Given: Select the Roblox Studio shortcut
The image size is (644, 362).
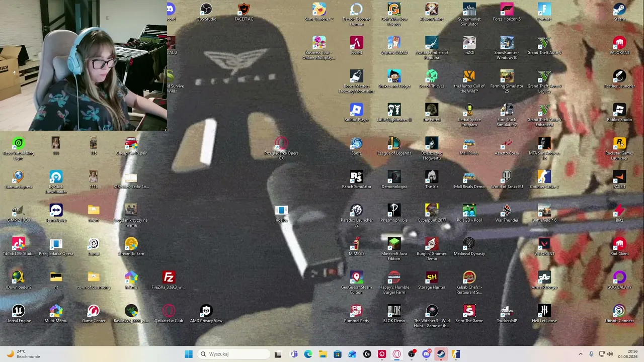Looking at the screenshot, I should 619,113.
